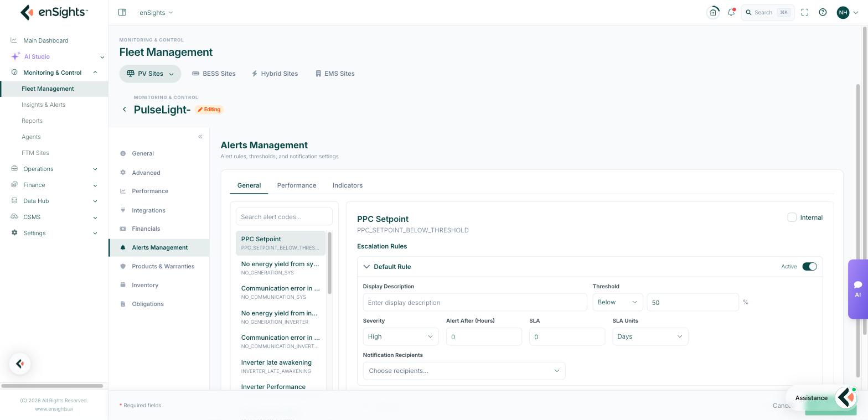Collapse the Default Rule section
The width and height of the screenshot is (868, 420).
click(x=366, y=267)
